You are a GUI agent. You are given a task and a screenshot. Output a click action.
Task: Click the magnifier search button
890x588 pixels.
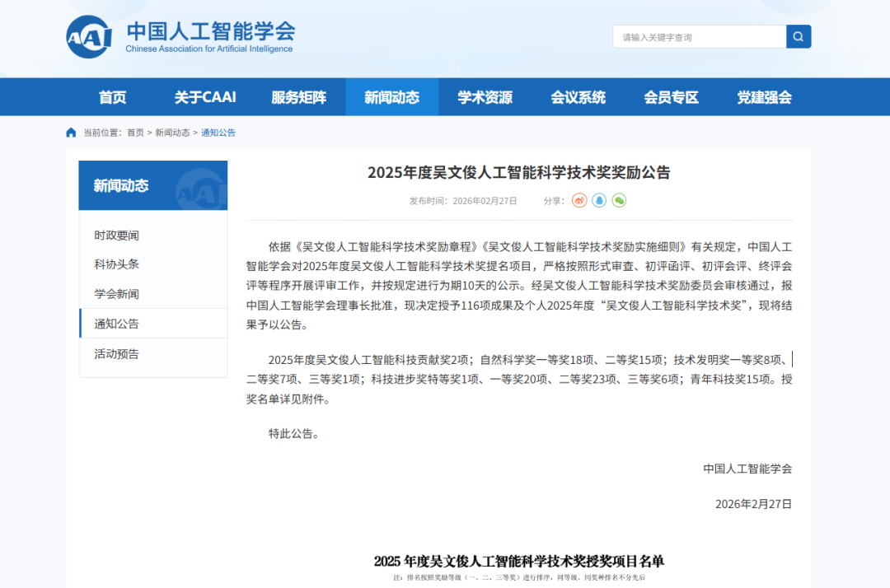(x=799, y=37)
